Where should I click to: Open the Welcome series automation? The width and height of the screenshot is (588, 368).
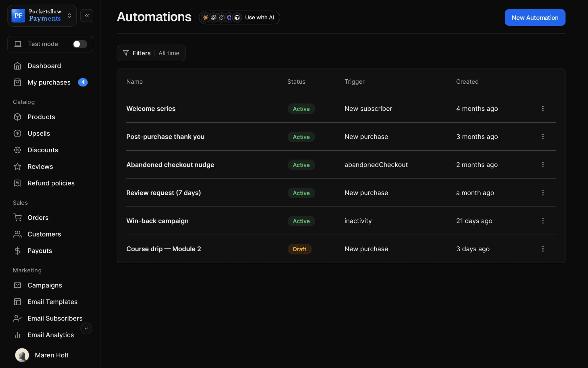tap(151, 109)
